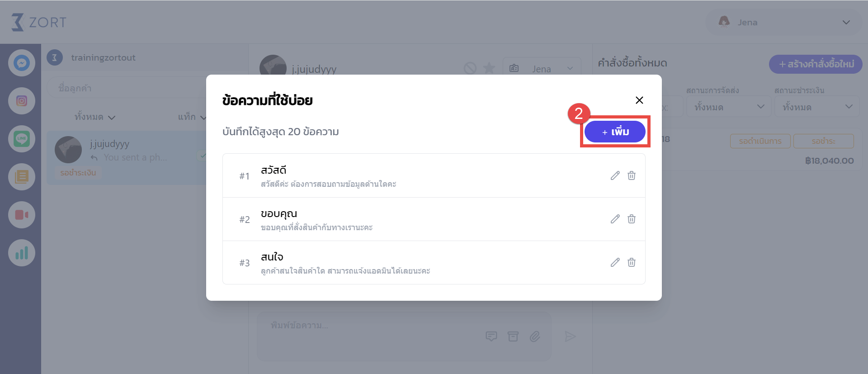This screenshot has width=868, height=374.
Task: Close the ข้อความที่ใช้บ่อย dialog
Action: pyautogui.click(x=639, y=100)
